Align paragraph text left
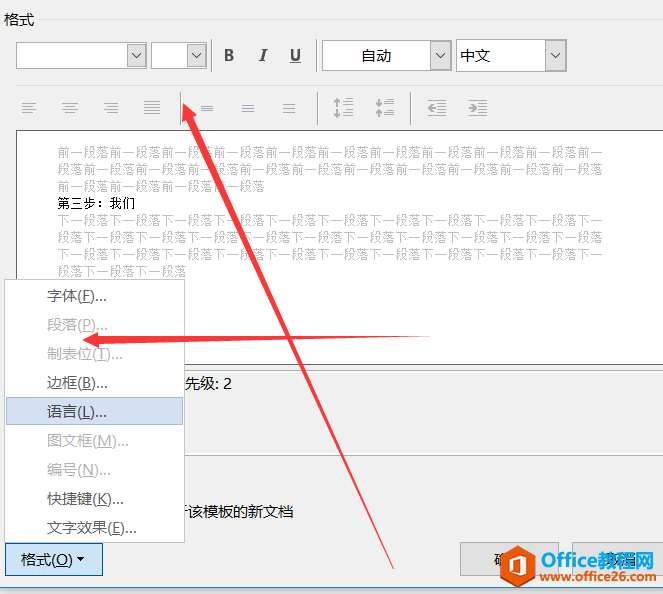The image size is (663, 594). (29, 108)
